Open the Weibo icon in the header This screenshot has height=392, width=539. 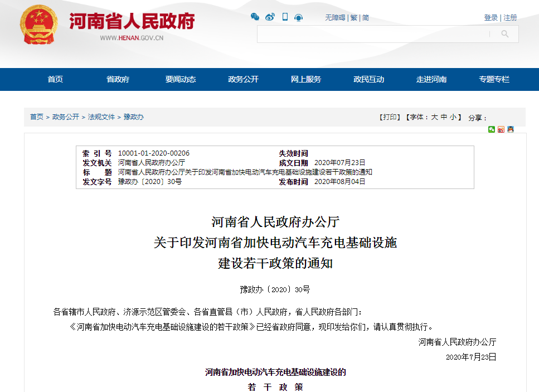pyautogui.click(x=270, y=17)
